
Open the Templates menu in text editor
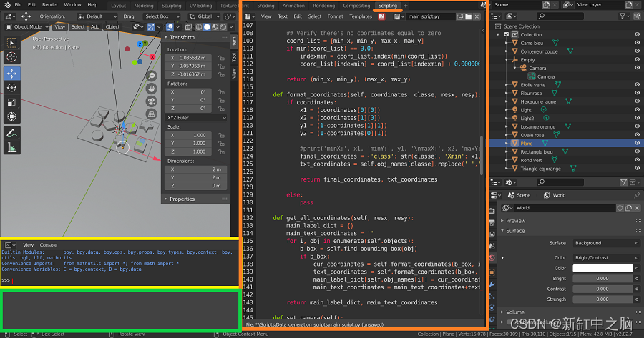[360, 16]
